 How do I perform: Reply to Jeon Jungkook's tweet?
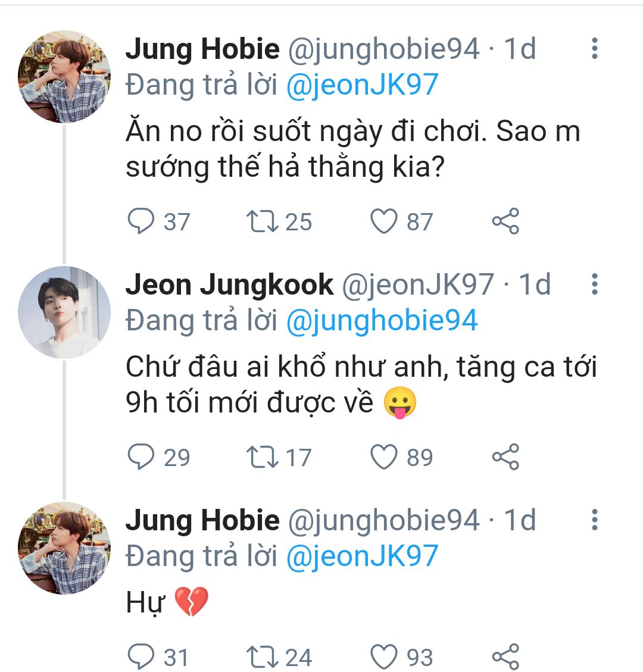[x=142, y=457]
